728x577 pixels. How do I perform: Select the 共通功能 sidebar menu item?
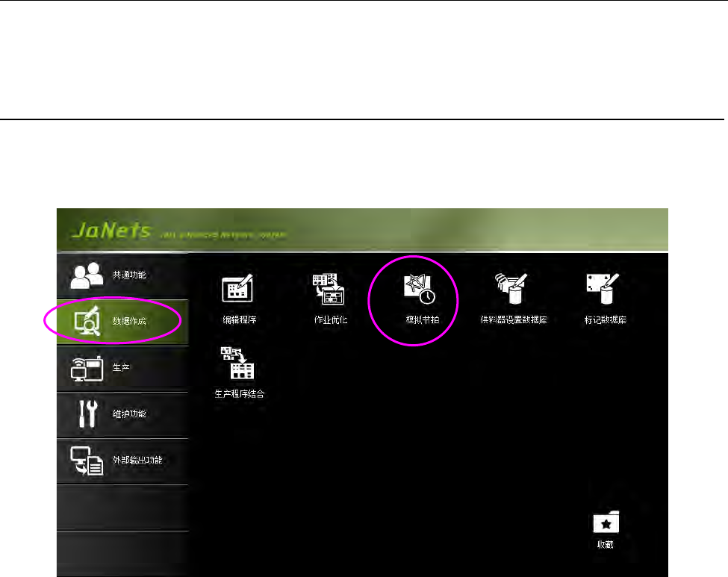[x=122, y=275]
